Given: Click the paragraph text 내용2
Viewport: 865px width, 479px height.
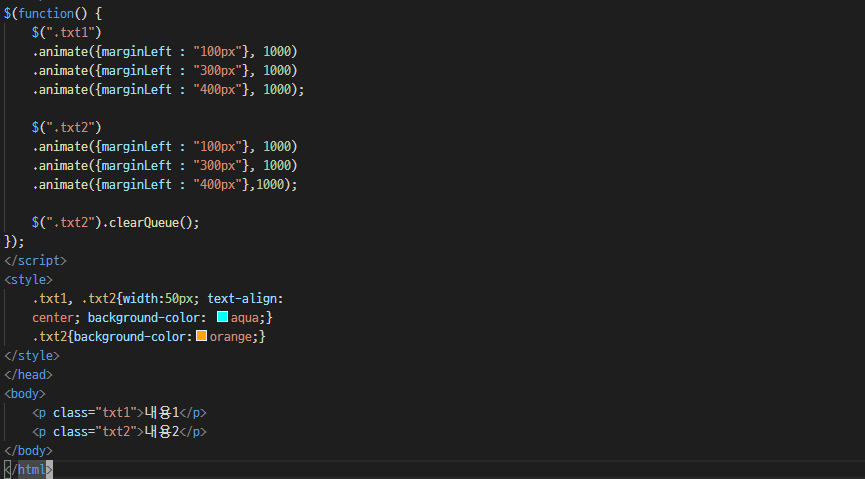Looking at the screenshot, I should point(162,432).
